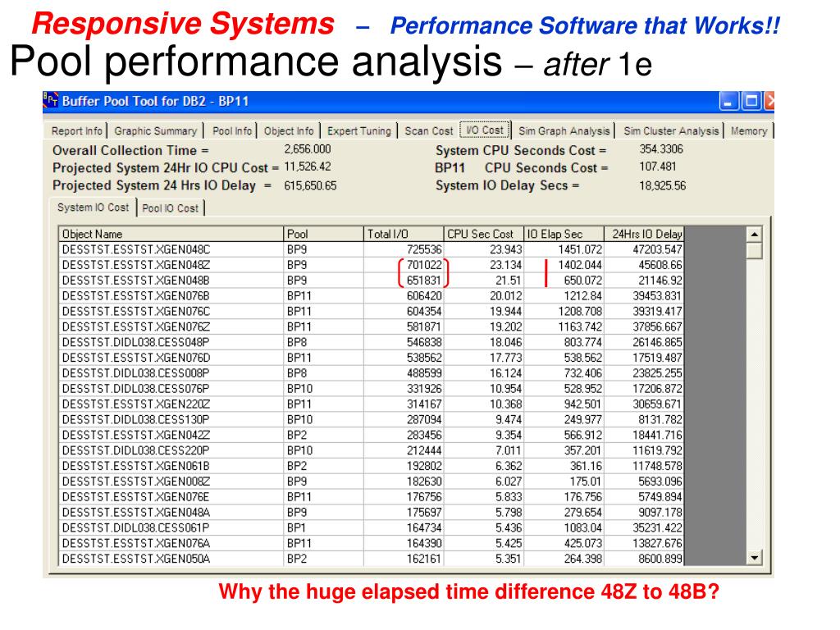Switch to the Pool IO Cost sub-tab
The width and height of the screenshot is (840, 630).
click(171, 208)
